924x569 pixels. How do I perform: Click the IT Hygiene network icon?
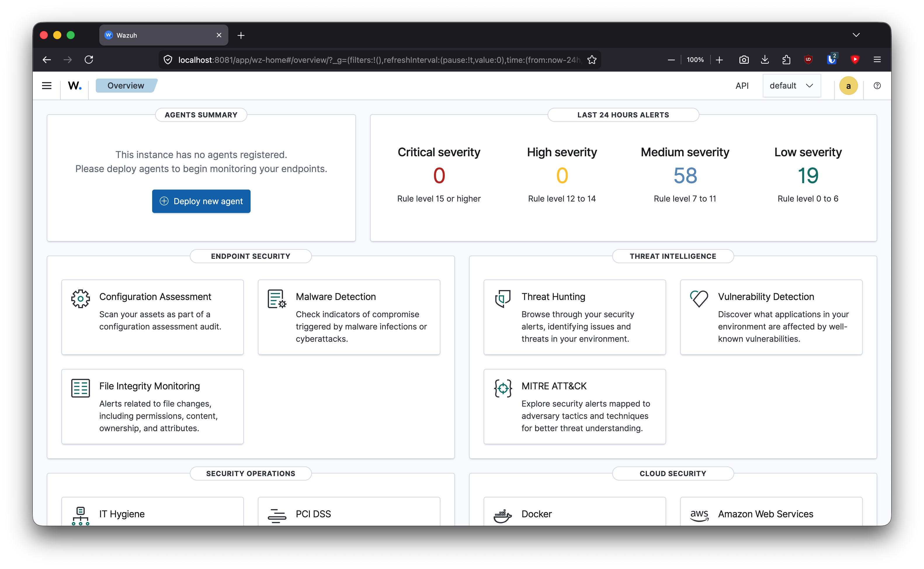point(80,516)
